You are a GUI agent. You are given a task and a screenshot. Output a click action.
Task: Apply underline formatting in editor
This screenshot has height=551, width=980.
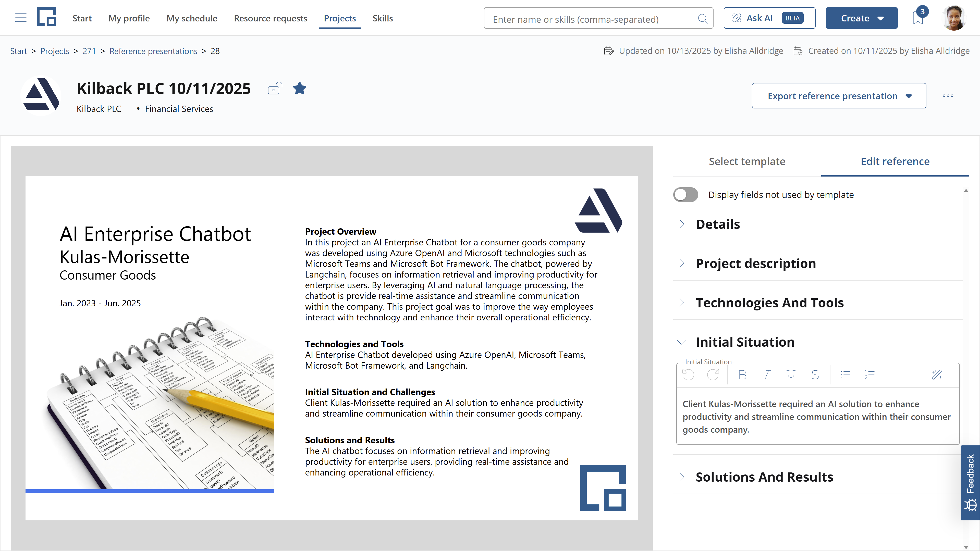pos(791,374)
